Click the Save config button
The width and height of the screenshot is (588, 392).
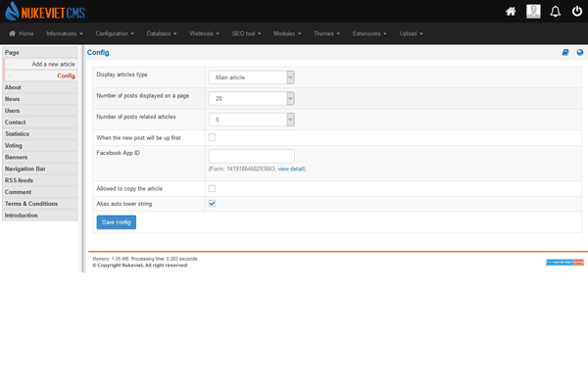coord(117,222)
